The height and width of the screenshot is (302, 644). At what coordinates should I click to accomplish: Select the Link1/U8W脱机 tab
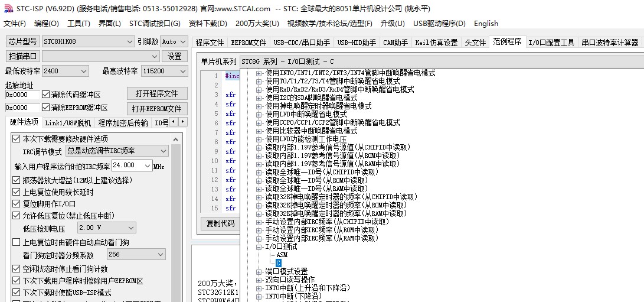(68, 122)
